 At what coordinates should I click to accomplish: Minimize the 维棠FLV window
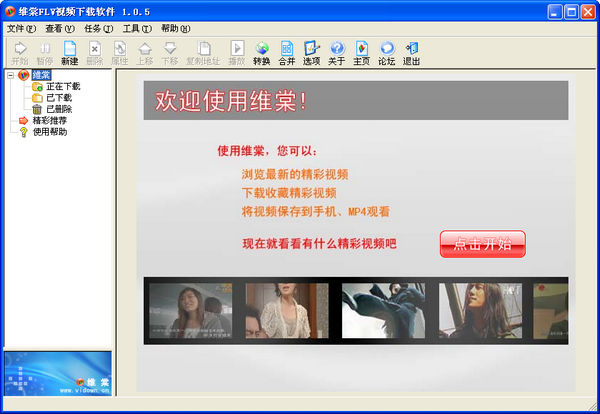tap(555, 12)
